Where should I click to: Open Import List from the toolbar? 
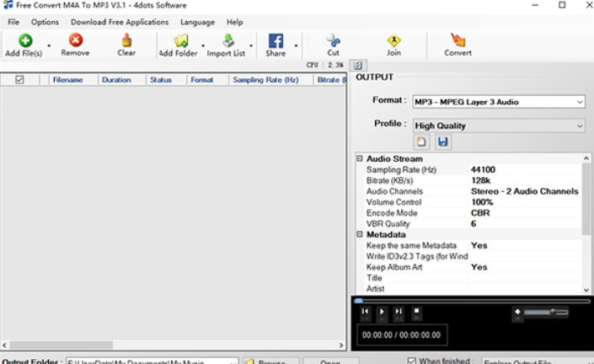coord(227,40)
